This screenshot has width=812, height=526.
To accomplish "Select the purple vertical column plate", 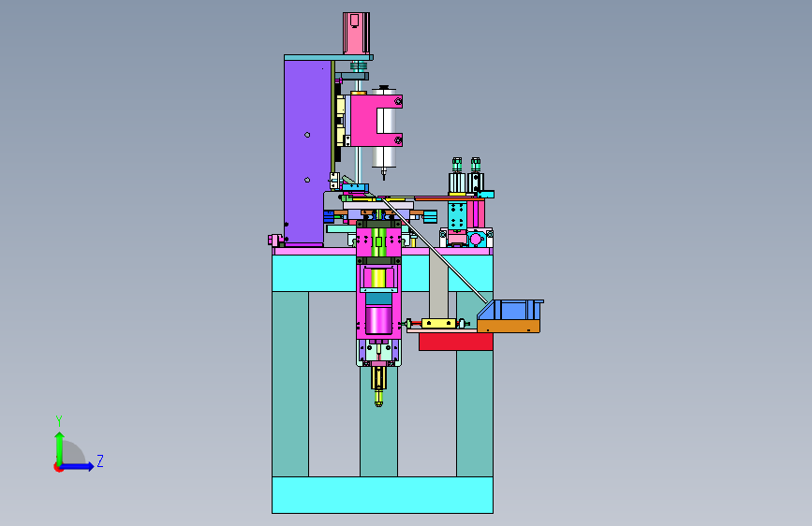I will click(308, 152).
